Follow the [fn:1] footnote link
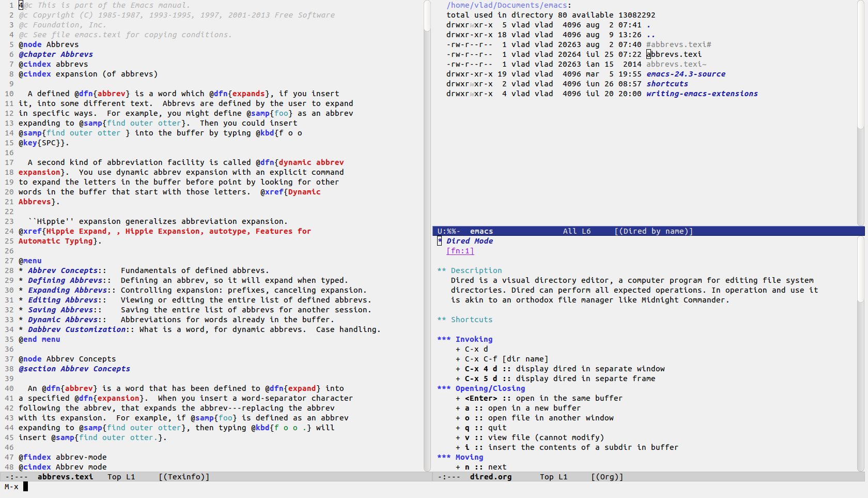 [x=460, y=251]
